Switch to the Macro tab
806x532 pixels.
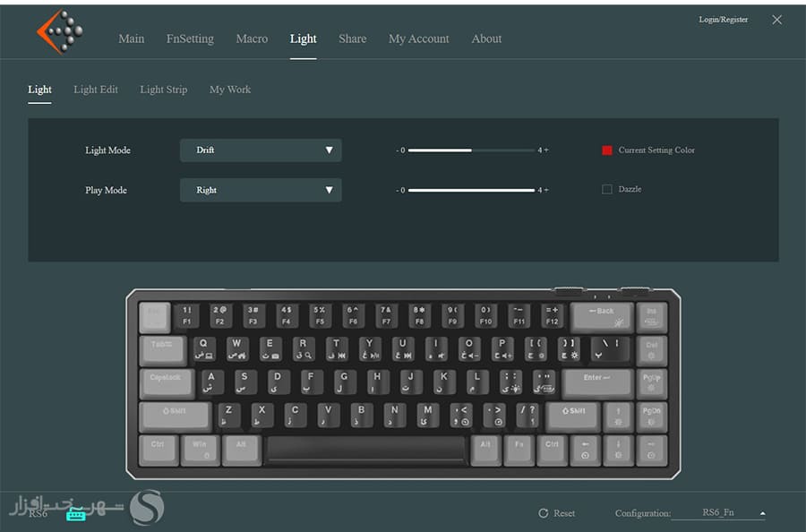(x=252, y=39)
